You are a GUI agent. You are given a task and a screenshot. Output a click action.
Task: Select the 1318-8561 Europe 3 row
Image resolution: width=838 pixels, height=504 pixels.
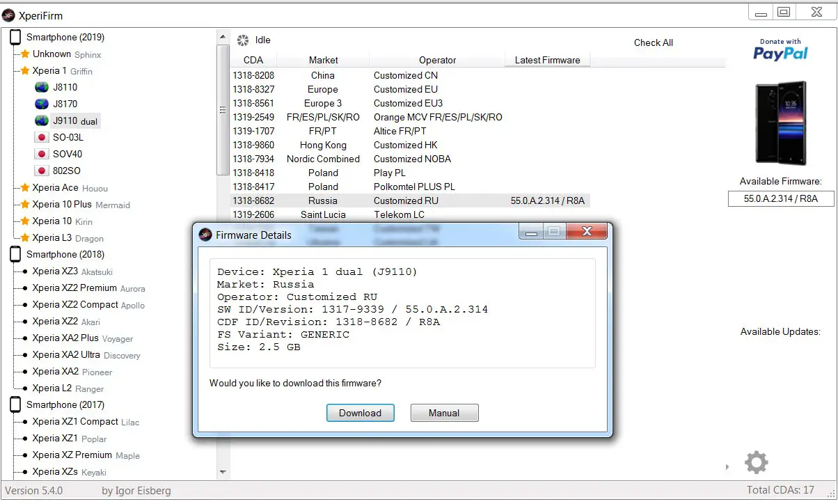(411, 103)
